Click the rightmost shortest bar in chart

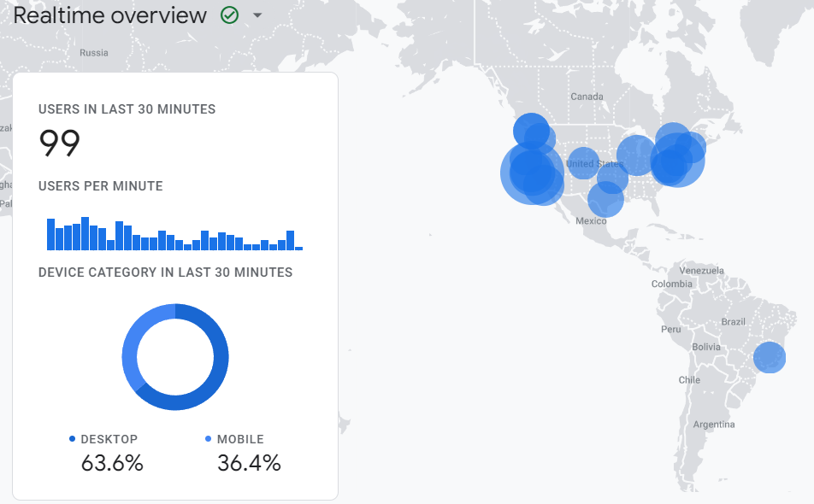coord(298,248)
